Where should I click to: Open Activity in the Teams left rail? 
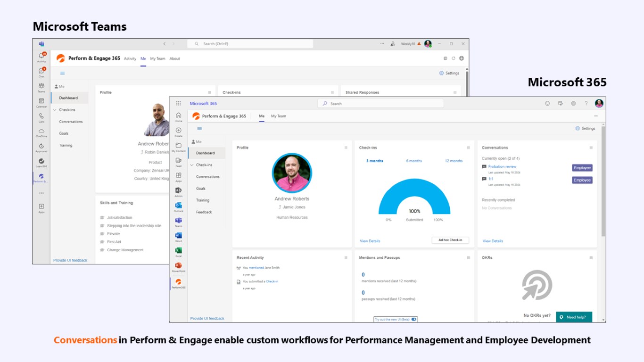tap(41, 57)
